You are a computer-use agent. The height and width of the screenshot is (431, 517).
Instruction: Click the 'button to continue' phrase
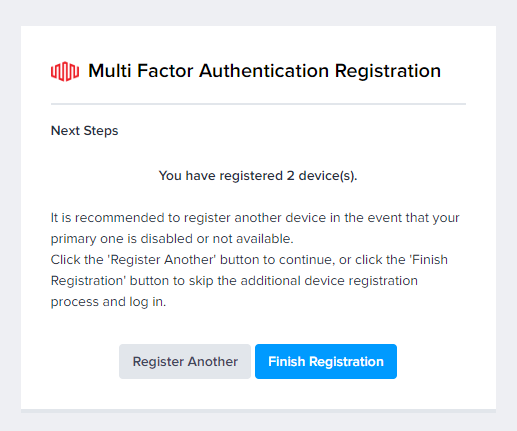[x=277, y=260]
